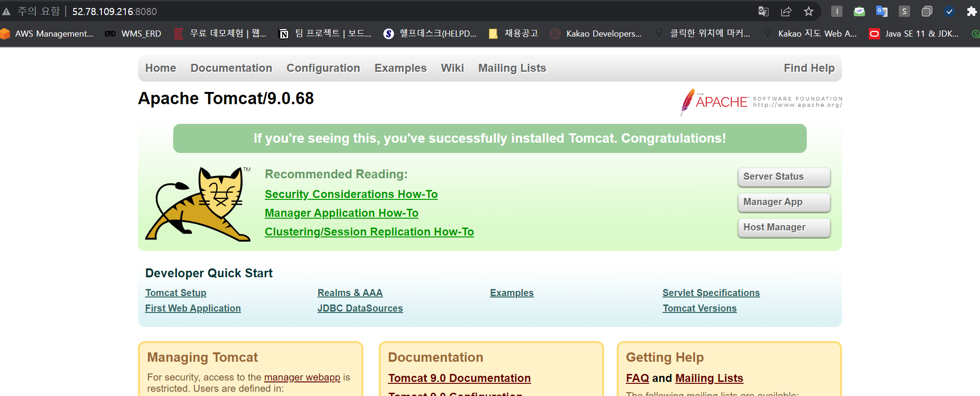Open the FAQ link under Getting Help

click(637, 378)
